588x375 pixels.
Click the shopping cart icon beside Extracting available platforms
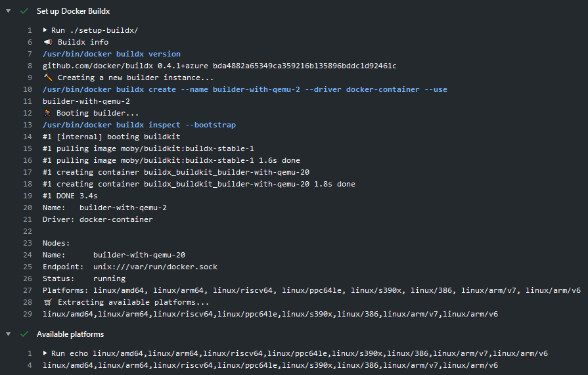click(47, 302)
